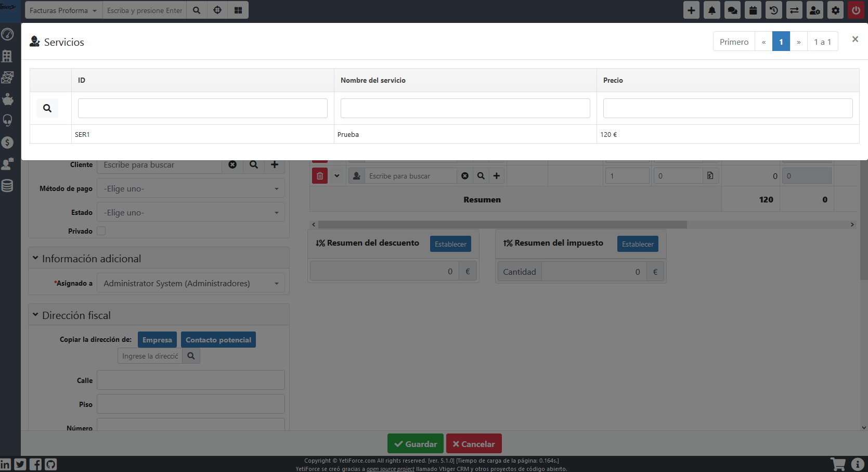868x472 pixels.
Task: Collapse Información adicional section
Action: point(35,258)
